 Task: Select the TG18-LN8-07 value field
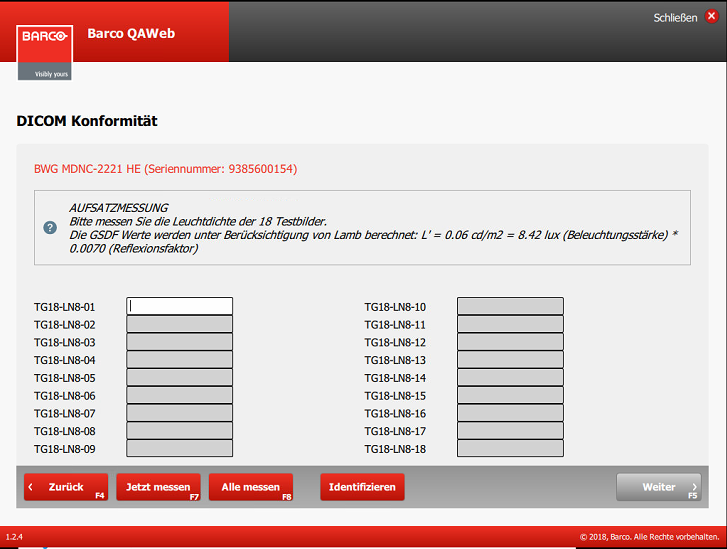point(179,413)
